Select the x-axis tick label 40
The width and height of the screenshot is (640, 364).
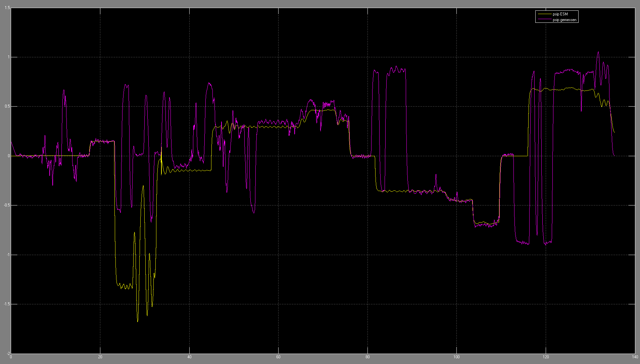(189, 357)
